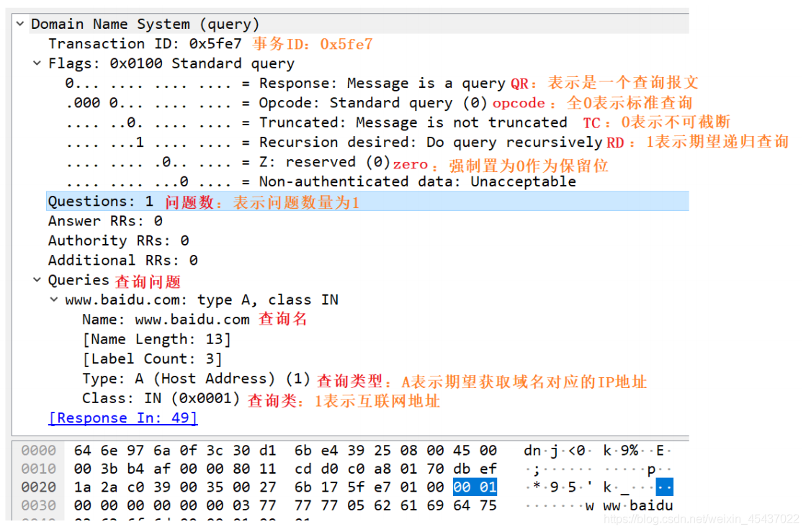Click the 03 77 hex bytes in row 0030

(x=254, y=505)
